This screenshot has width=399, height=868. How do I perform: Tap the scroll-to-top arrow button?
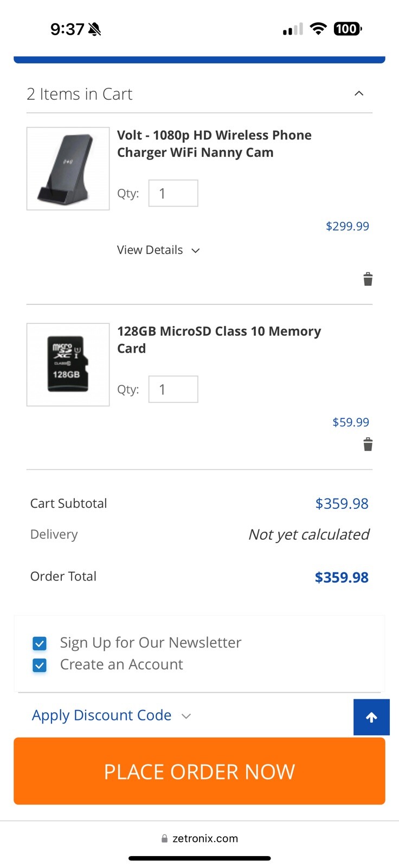371,717
